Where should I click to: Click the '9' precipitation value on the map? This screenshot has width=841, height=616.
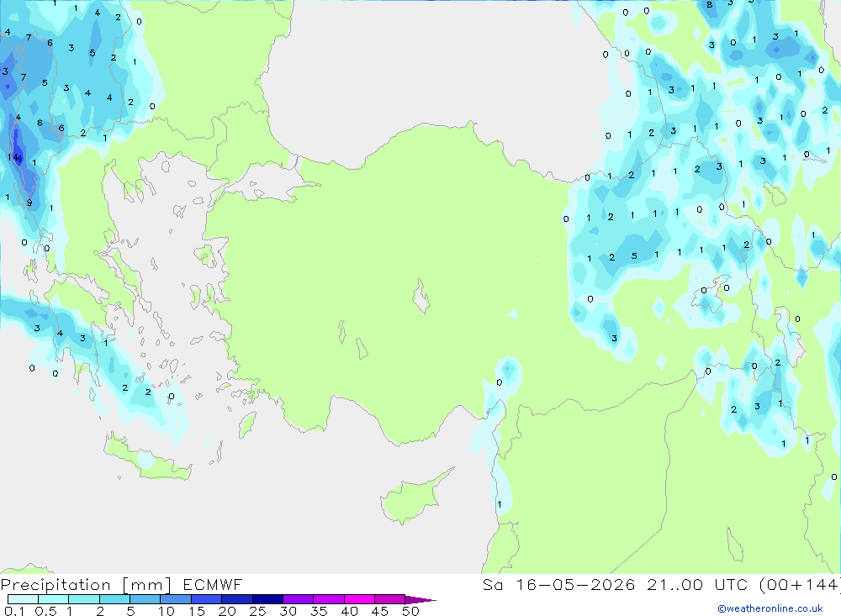(29, 203)
